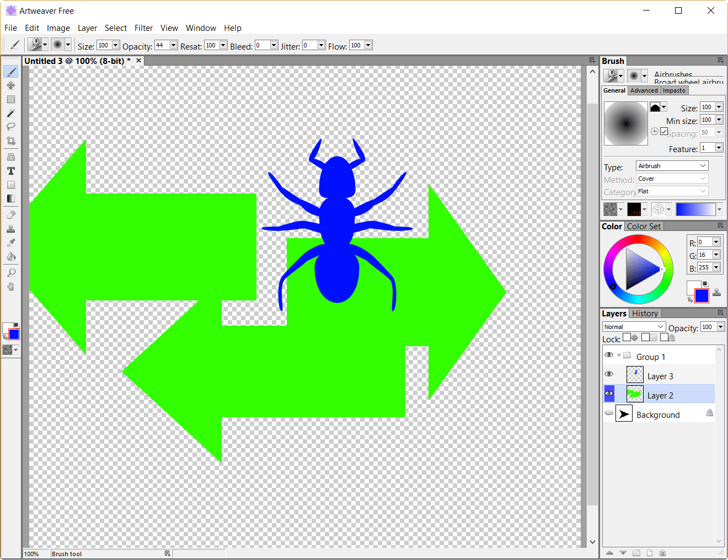
Task: Select the Gradient tool
Action: (11, 198)
